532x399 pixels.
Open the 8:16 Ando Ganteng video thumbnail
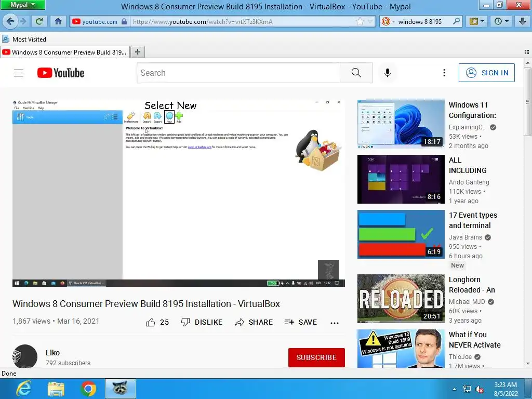pos(401,179)
